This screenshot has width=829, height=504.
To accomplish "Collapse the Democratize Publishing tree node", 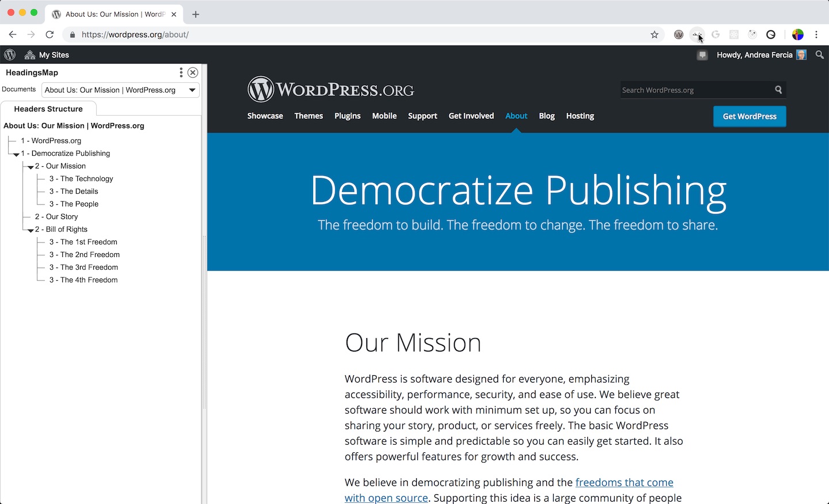I will [x=16, y=154].
